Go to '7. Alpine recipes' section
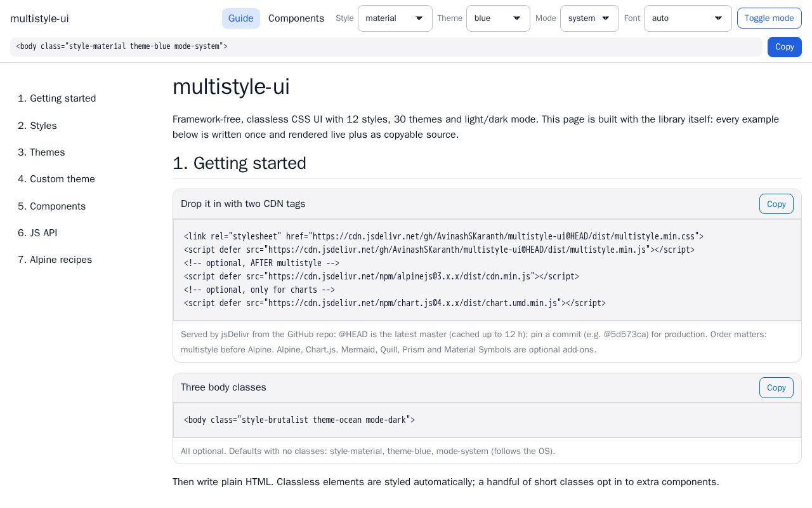 click(55, 260)
